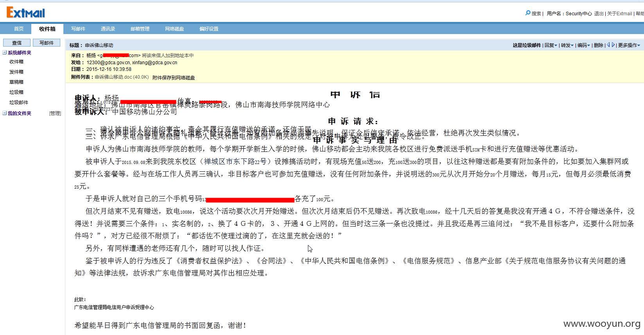Image resolution: width=644 pixels, height=335 pixels.
Task: Click the 退出 logout link
Action: click(599, 14)
